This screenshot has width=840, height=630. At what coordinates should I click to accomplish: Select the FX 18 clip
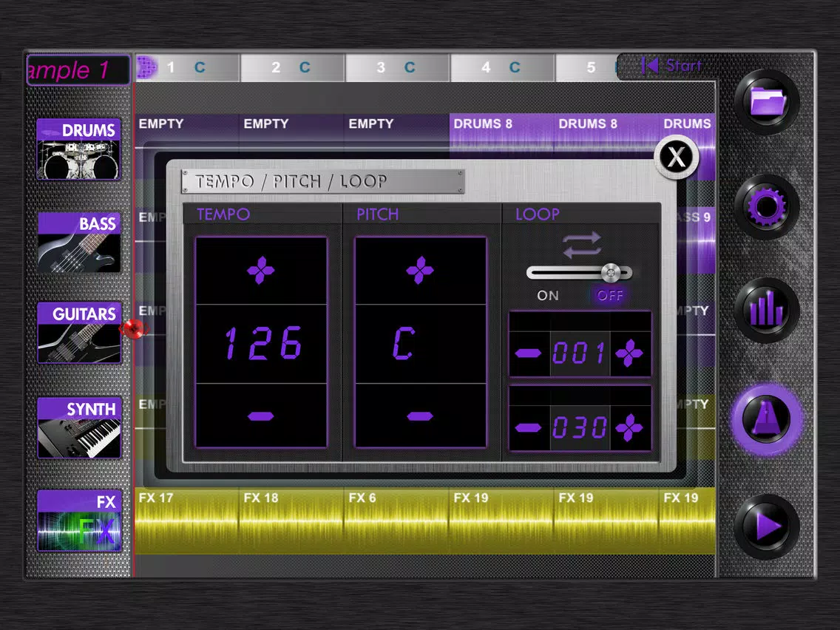tap(291, 521)
